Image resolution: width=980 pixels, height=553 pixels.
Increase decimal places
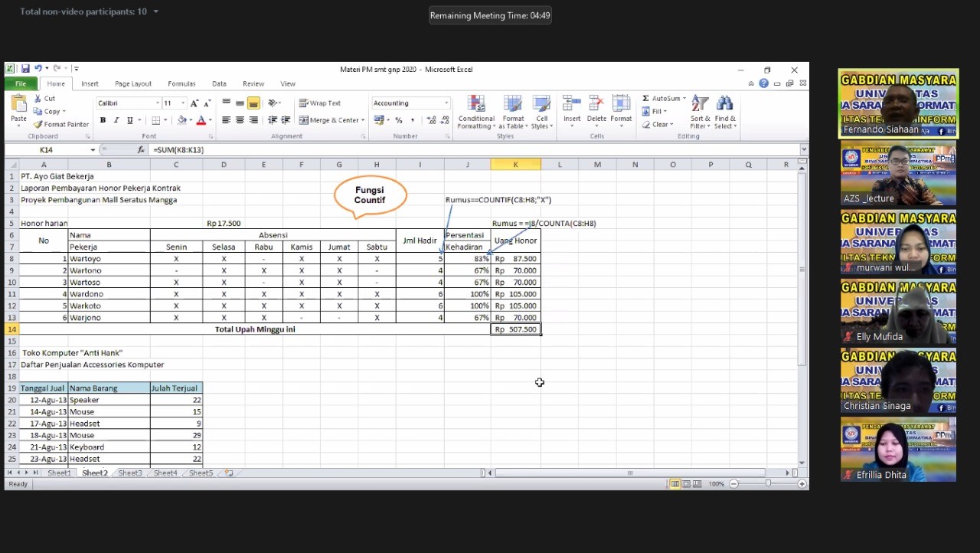pyautogui.click(x=431, y=120)
